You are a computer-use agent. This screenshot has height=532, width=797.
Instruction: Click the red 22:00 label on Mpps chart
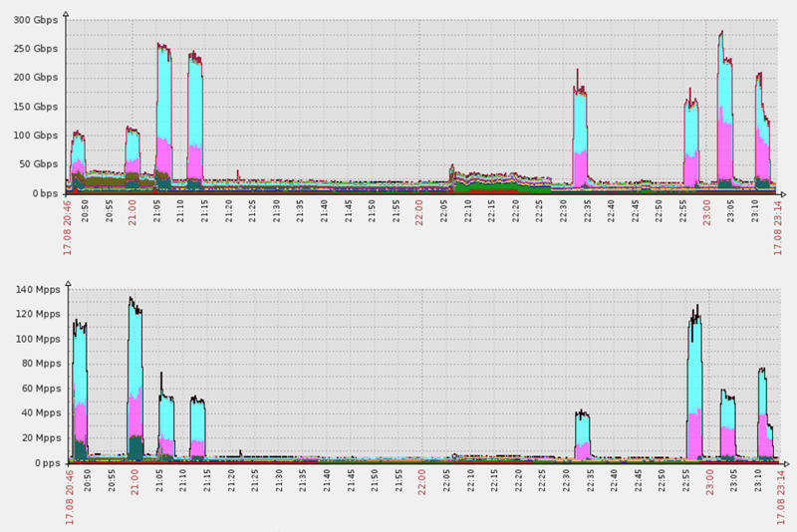421,482
